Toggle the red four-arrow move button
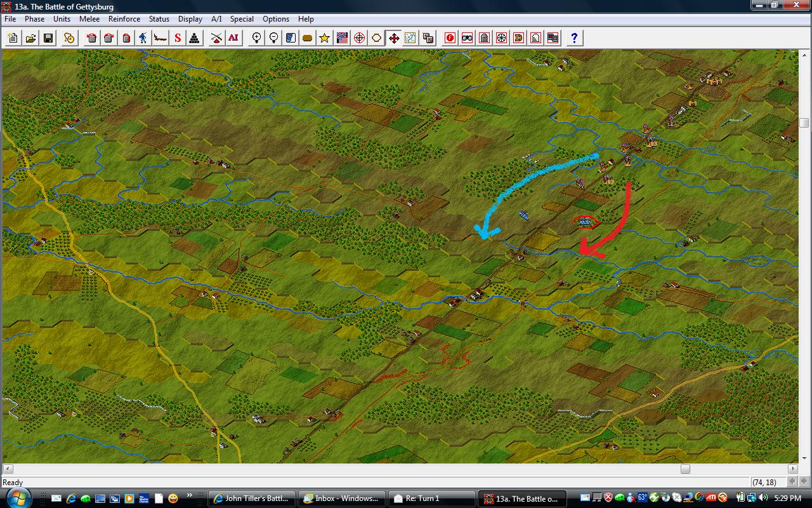 click(x=394, y=38)
